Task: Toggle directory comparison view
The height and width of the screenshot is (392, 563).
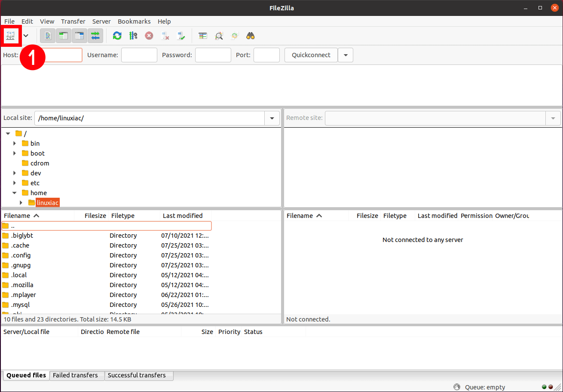Action: pos(203,36)
